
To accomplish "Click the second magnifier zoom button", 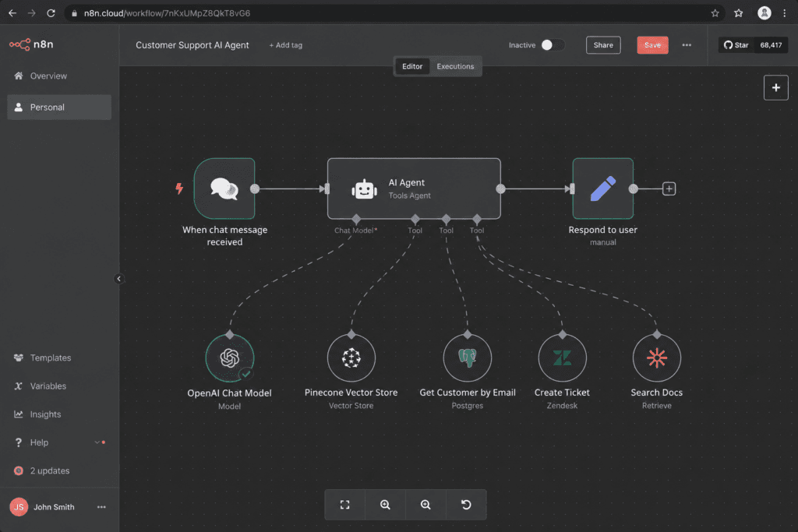I will (x=425, y=505).
